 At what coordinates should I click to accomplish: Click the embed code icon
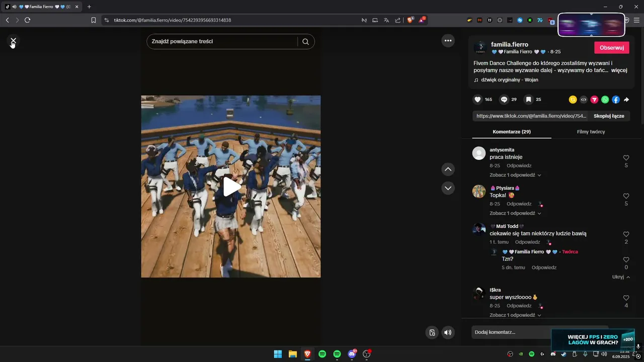(x=584, y=100)
